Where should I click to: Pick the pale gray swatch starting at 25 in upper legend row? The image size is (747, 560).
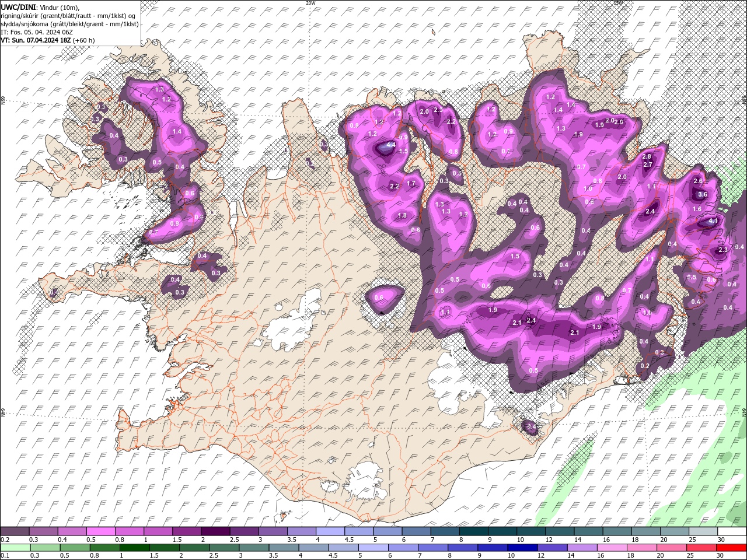point(704,531)
